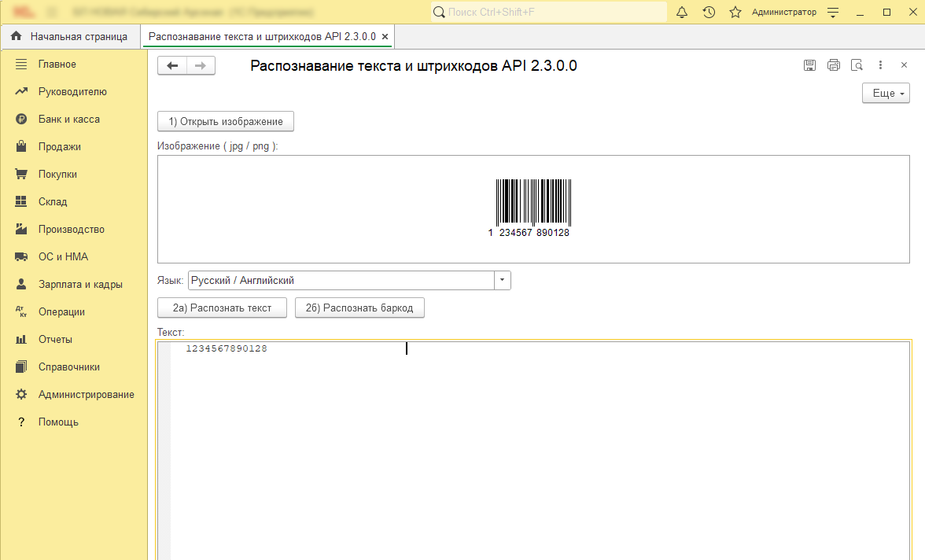Click 1) Открыть изображение button
Viewport: 925px width, 560px height.
(x=225, y=122)
